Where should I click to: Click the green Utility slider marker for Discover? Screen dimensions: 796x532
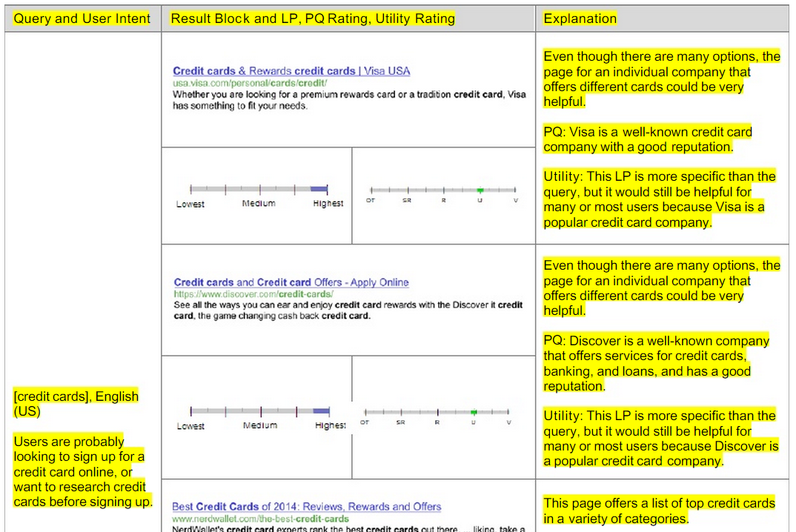coord(474,412)
